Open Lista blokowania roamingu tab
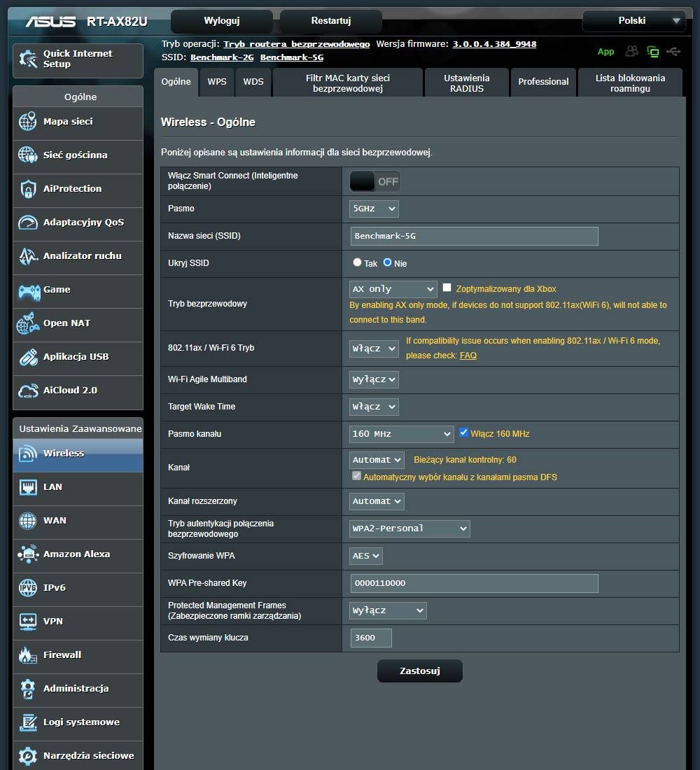The width and height of the screenshot is (700, 770). point(630,83)
